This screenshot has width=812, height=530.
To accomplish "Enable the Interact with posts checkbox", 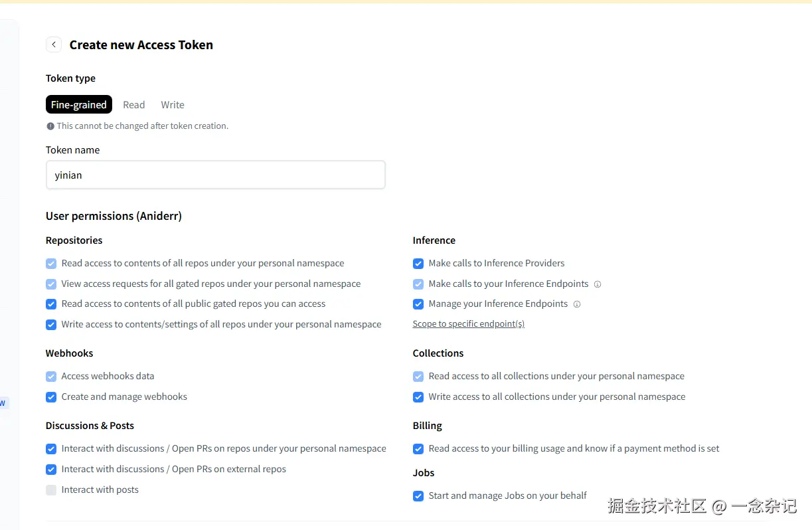I will (51, 490).
